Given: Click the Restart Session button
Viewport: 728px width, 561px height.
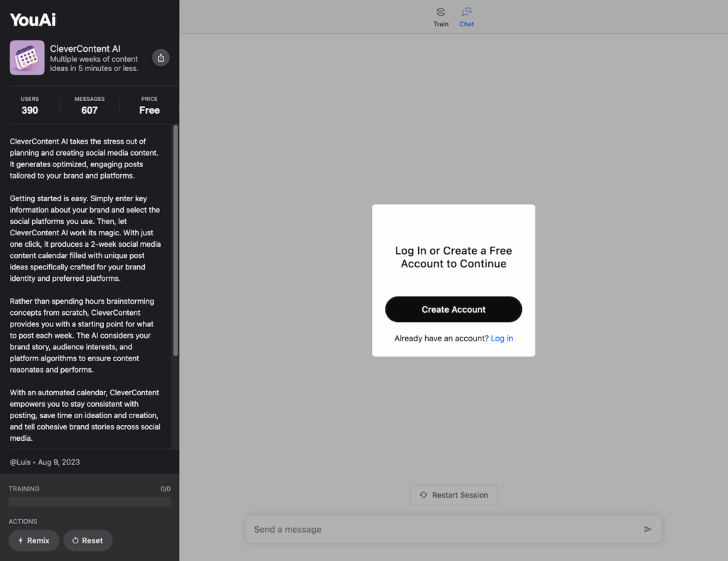Looking at the screenshot, I should pyautogui.click(x=454, y=495).
